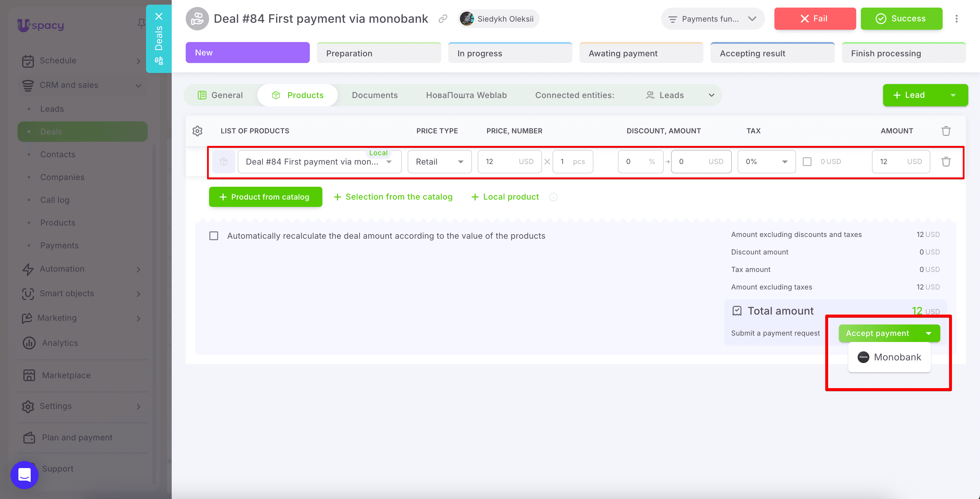Open Call log in the sidebar
Image resolution: width=980 pixels, height=499 pixels.
click(55, 200)
